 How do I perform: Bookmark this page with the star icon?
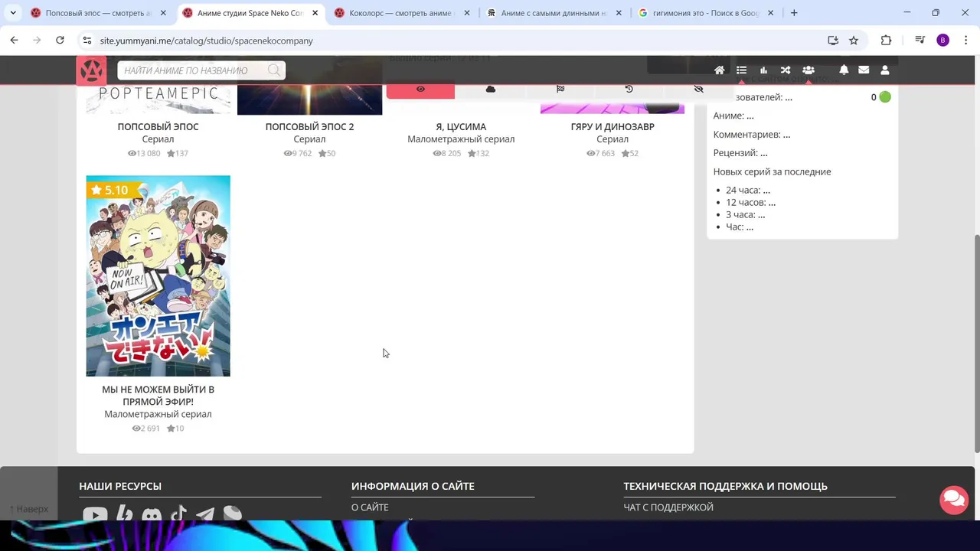point(854,41)
